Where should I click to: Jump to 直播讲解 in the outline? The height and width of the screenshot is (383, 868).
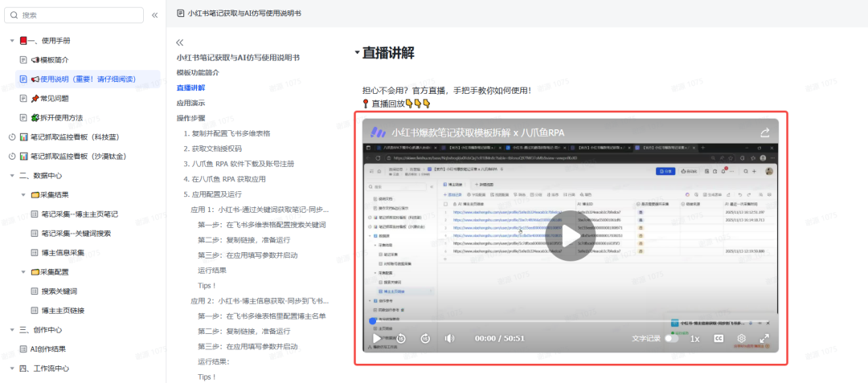point(191,88)
